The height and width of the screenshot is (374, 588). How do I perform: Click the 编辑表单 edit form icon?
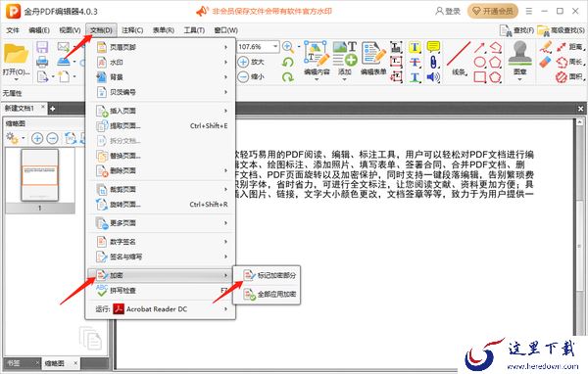(373, 54)
